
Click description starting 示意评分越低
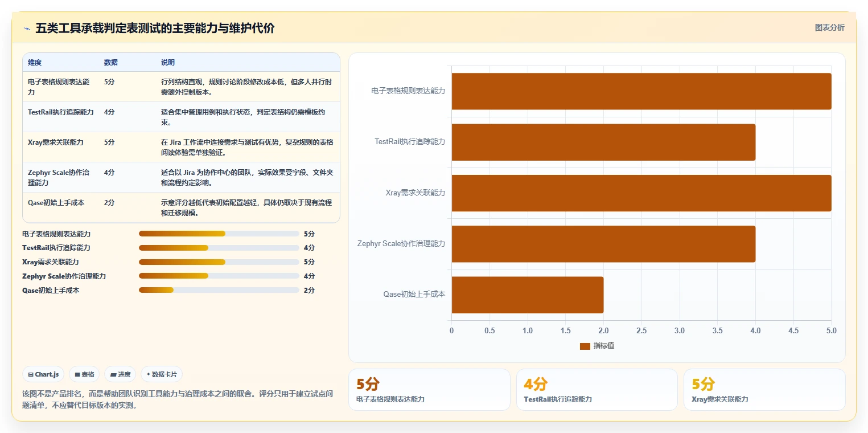tap(246, 207)
